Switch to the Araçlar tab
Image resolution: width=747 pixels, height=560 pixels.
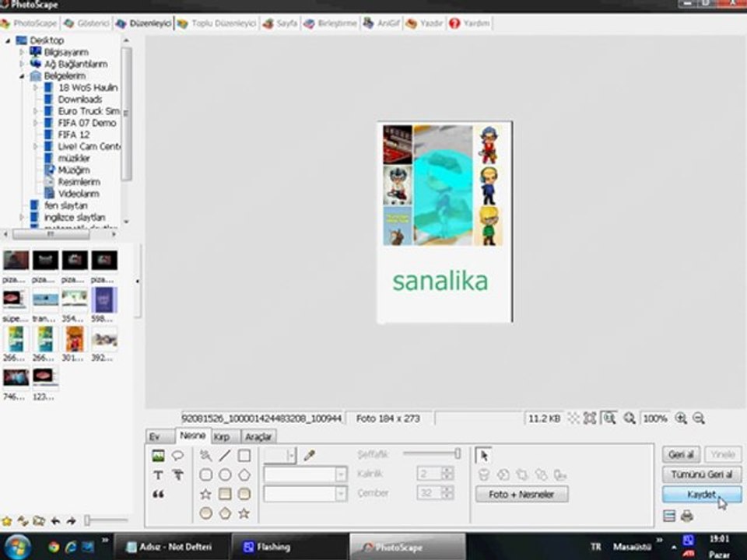[x=258, y=436]
